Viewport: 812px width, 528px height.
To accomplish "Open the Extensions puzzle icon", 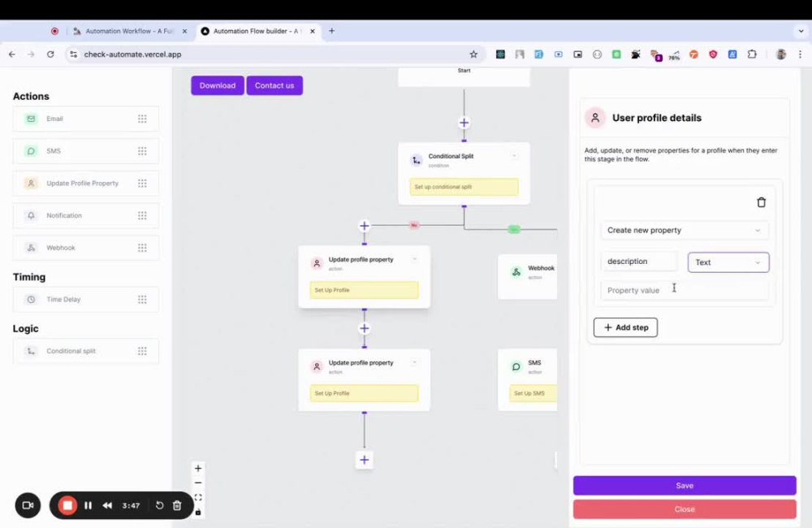I will coord(752,54).
